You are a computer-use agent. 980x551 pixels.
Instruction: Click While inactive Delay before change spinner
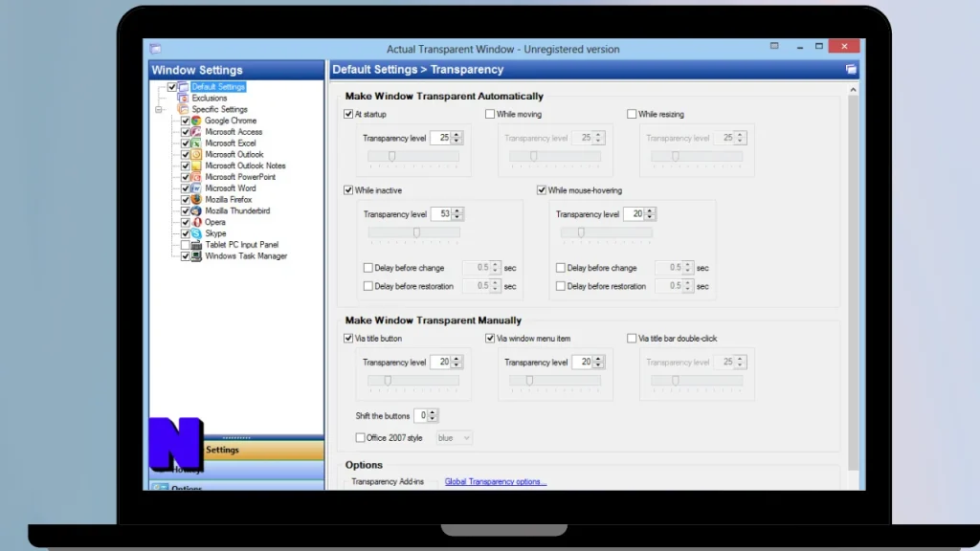pyautogui.click(x=495, y=268)
